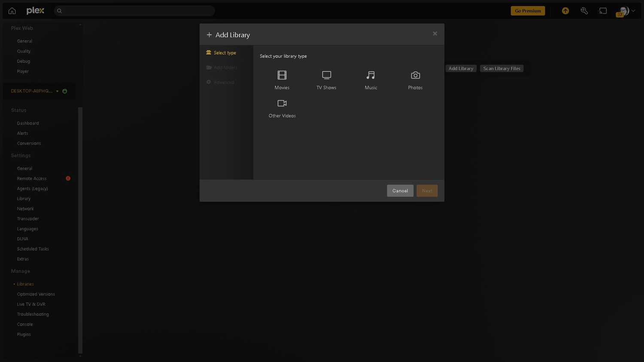
Task: Open Library settings
Action: (24, 199)
